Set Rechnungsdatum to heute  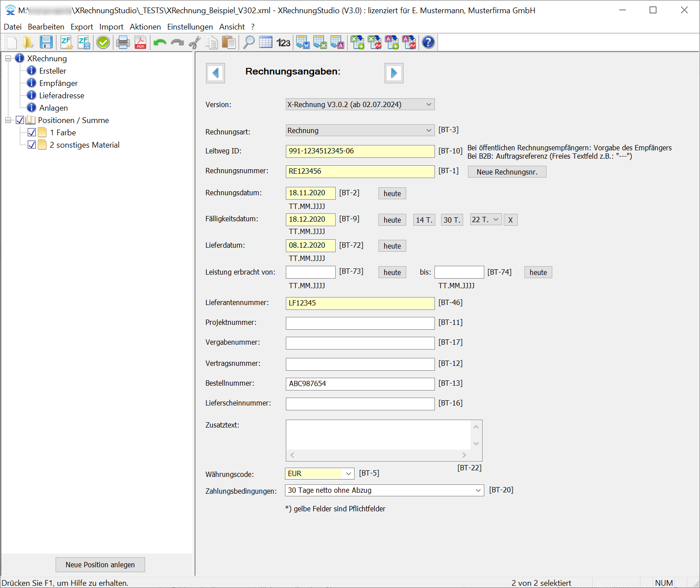click(x=392, y=194)
